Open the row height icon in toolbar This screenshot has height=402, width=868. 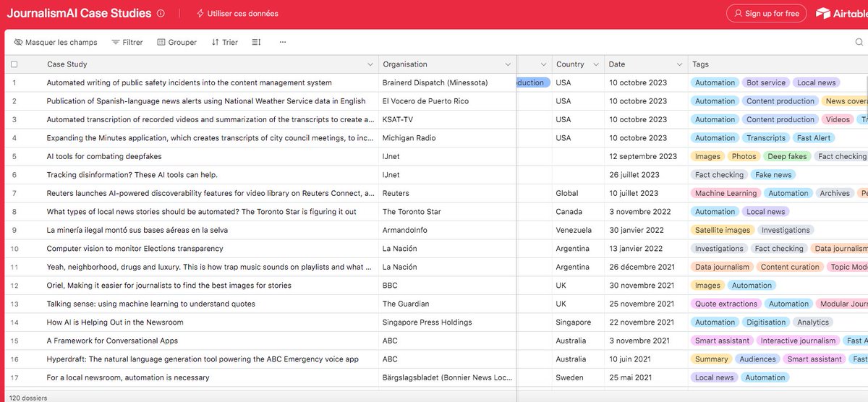256,43
